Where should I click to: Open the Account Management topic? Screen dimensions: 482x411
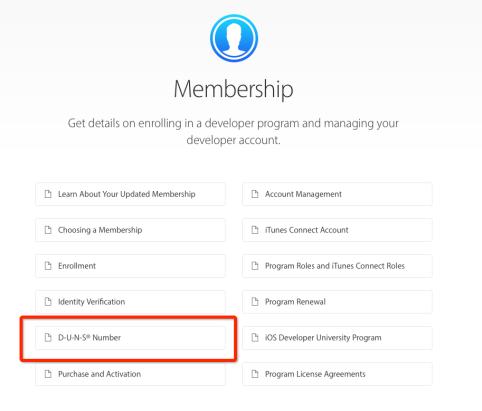pos(337,194)
